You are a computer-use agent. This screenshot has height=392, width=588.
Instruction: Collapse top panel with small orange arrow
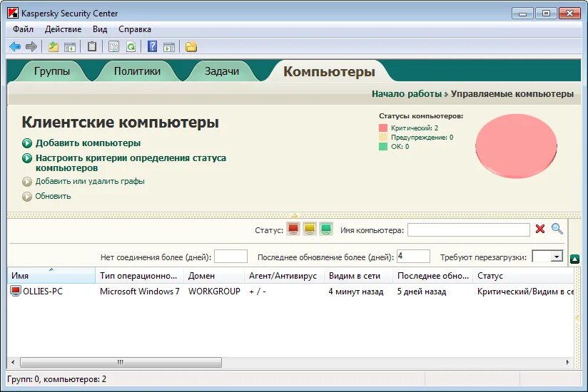[294, 215]
